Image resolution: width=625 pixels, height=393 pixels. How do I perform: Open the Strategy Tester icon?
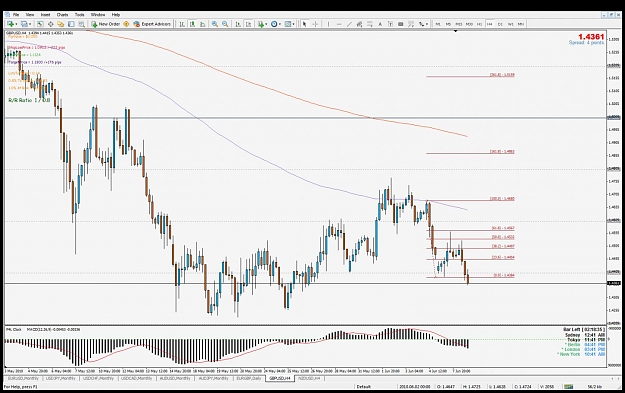81,24
